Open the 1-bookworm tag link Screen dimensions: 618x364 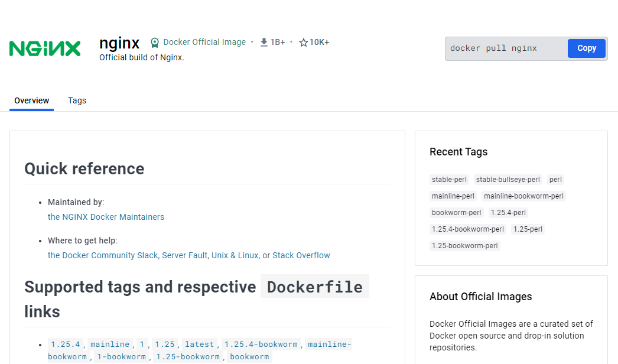[121, 356]
